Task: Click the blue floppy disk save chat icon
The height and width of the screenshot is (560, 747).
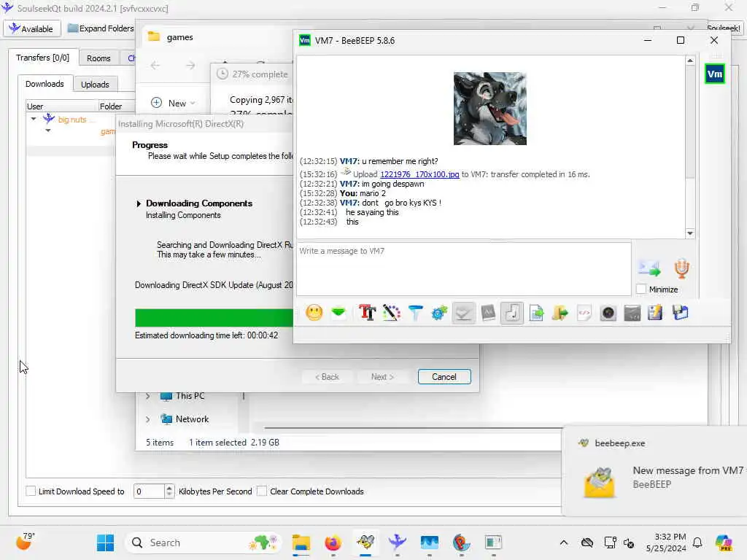Action: 680,313
